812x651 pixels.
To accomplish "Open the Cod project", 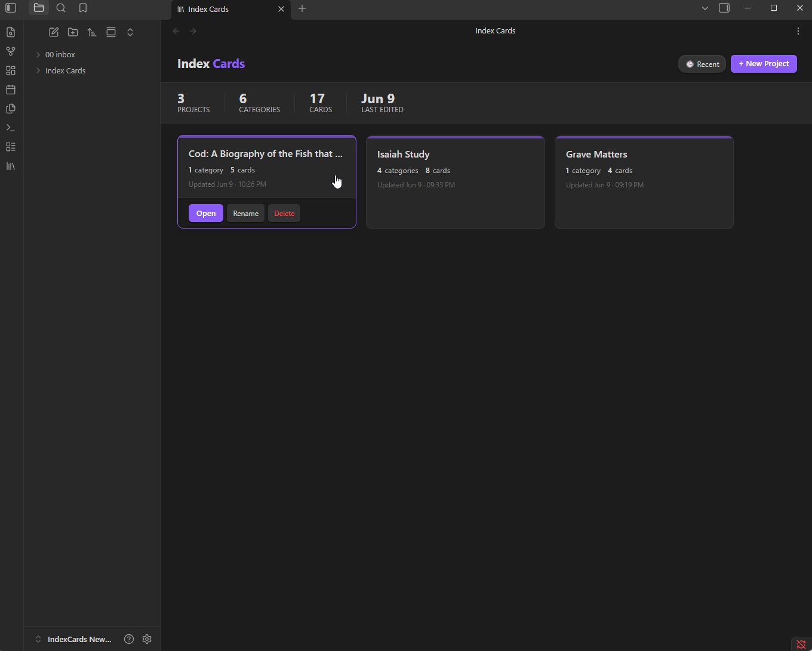I will [x=206, y=213].
